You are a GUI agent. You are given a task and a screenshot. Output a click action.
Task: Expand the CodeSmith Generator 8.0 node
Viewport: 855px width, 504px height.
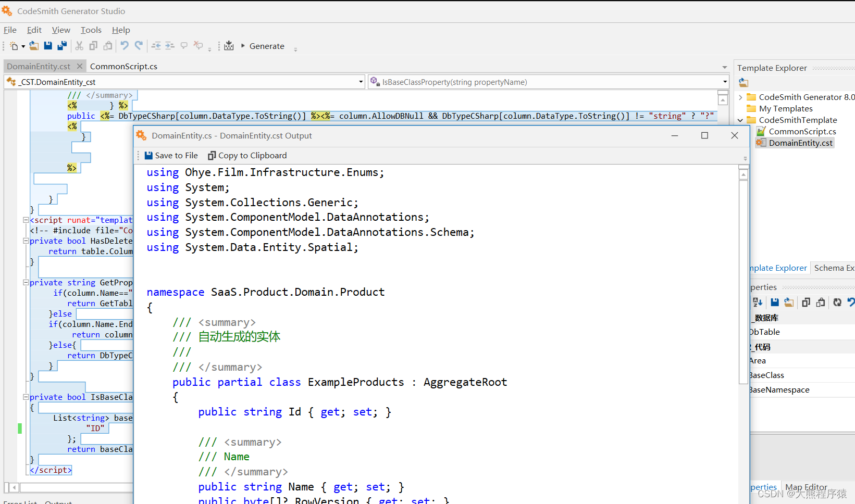(x=741, y=97)
